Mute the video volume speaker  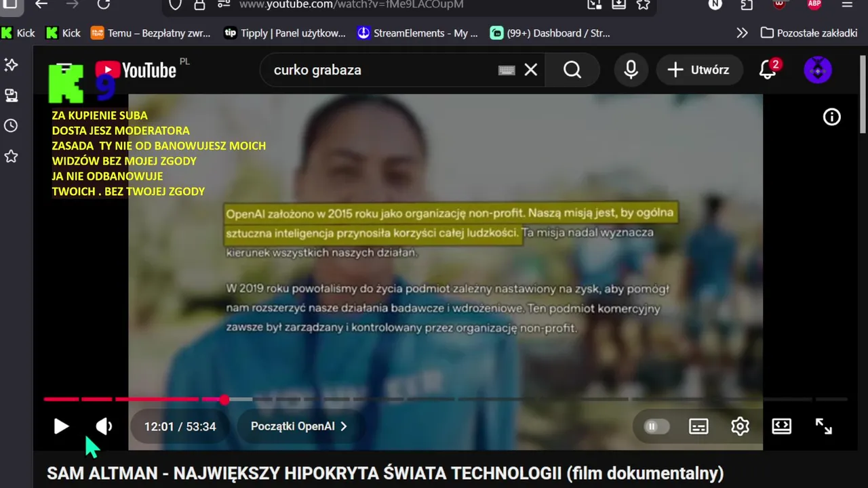104,426
